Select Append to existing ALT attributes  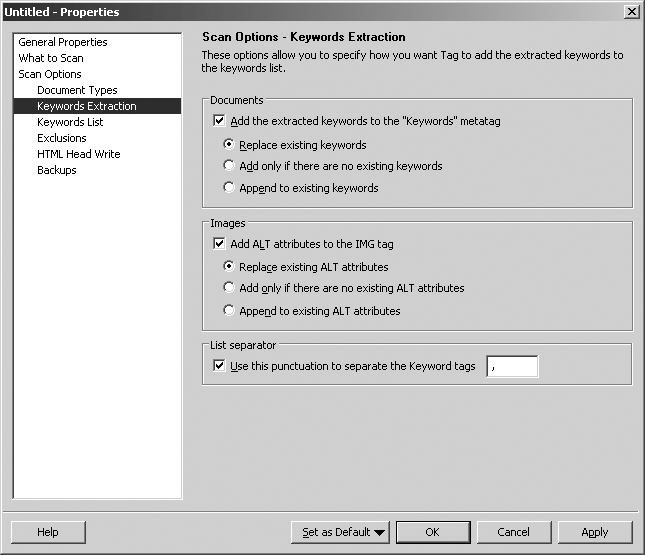[x=230, y=311]
